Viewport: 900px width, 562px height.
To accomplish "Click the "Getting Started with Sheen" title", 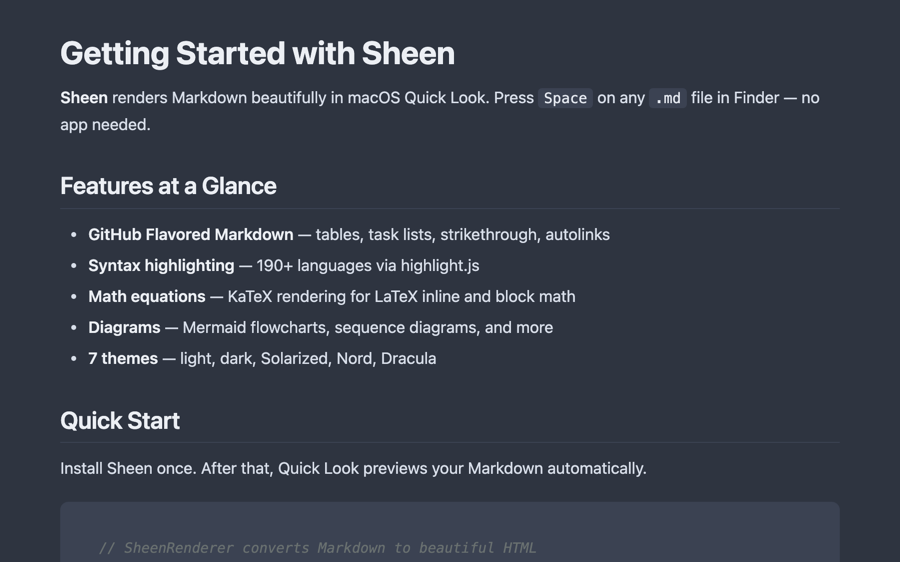I will point(257,53).
